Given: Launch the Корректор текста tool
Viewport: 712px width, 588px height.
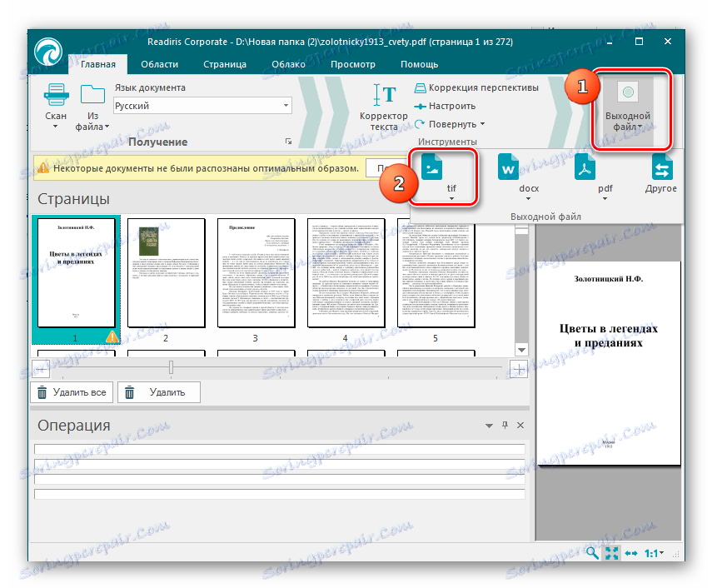Looking at the screenshot, I should point(384,107).
